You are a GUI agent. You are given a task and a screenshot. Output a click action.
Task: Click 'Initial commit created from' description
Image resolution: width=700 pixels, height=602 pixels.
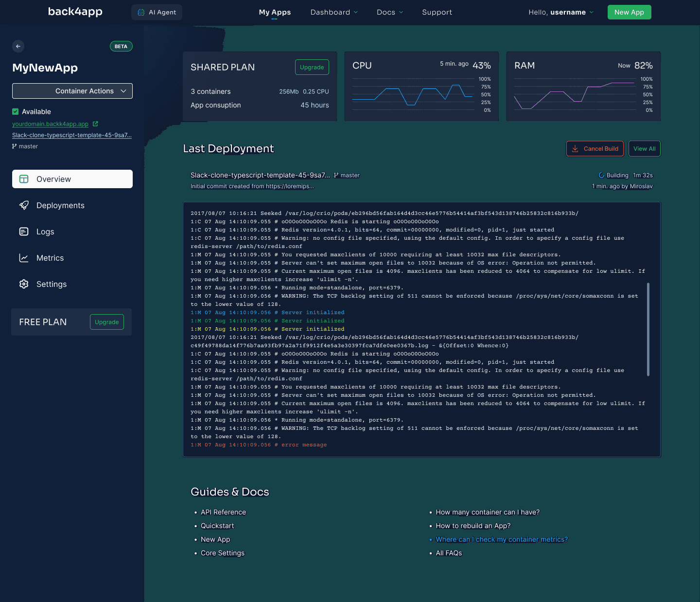click(x=252, y=186)
